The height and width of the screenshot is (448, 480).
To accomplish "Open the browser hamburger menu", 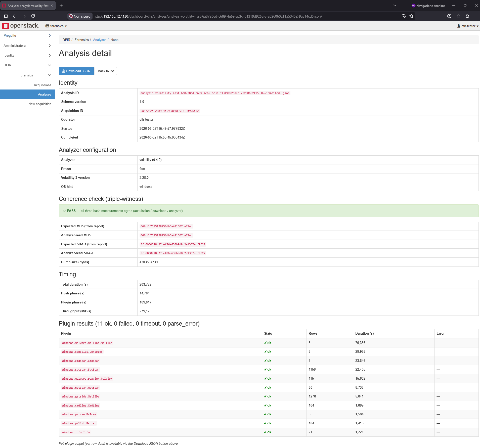I will (x=476, y=16).
